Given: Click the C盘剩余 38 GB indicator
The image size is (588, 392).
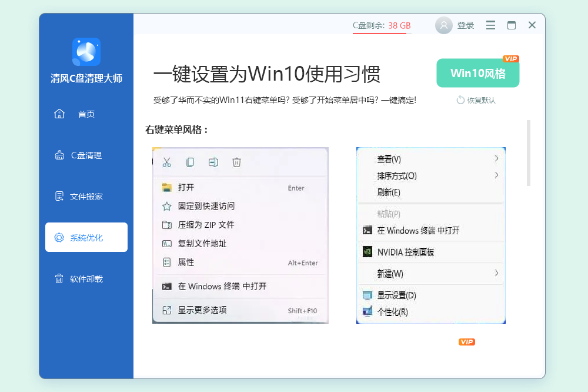Looking at the screenshot, I should tap(381, 25).
